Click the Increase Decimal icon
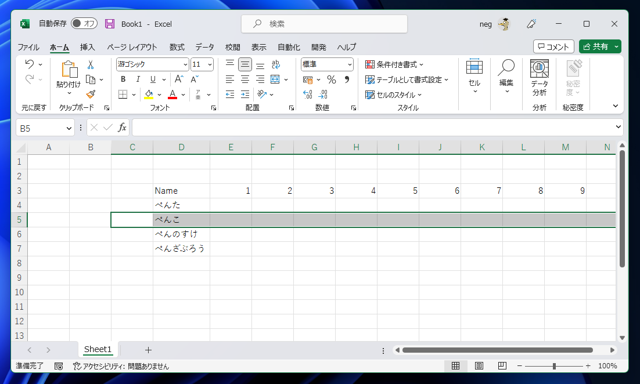The image size is (640, 384). click(x=307, y=95)
